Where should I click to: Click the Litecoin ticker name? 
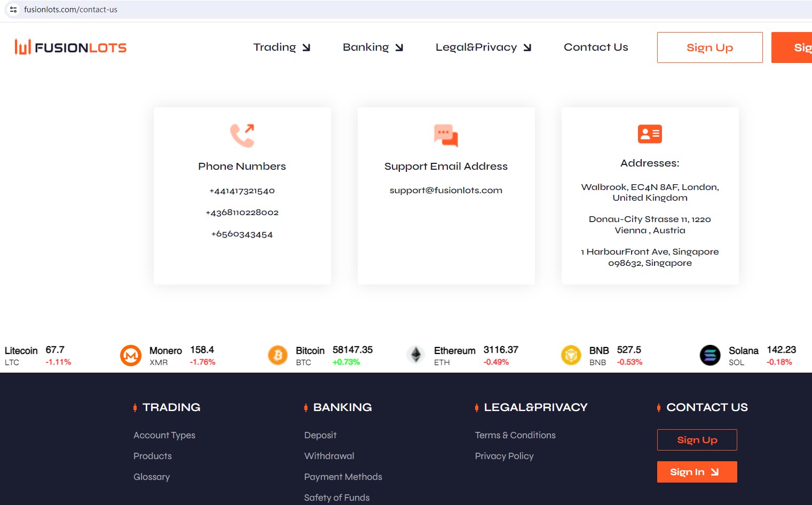point(21,351)
